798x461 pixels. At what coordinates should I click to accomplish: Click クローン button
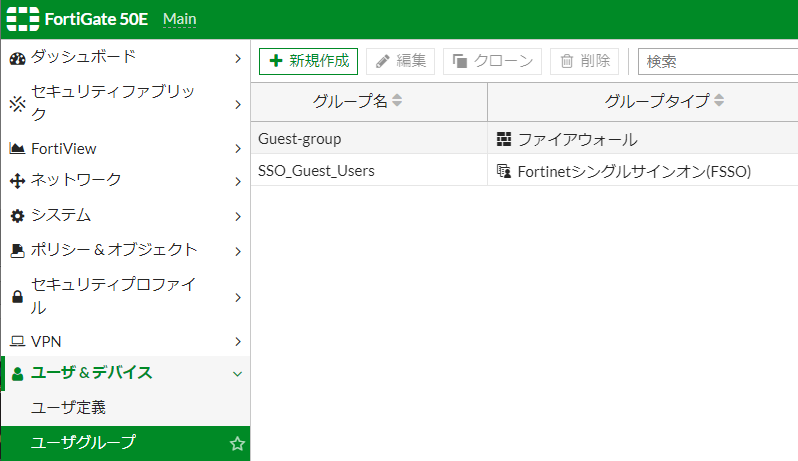coord(492,61)
